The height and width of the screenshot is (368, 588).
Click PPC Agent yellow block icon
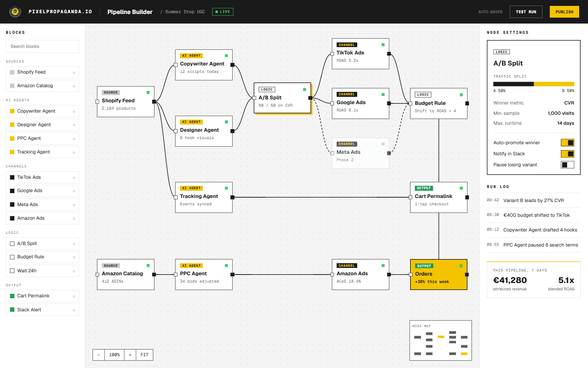coord(12,138)
